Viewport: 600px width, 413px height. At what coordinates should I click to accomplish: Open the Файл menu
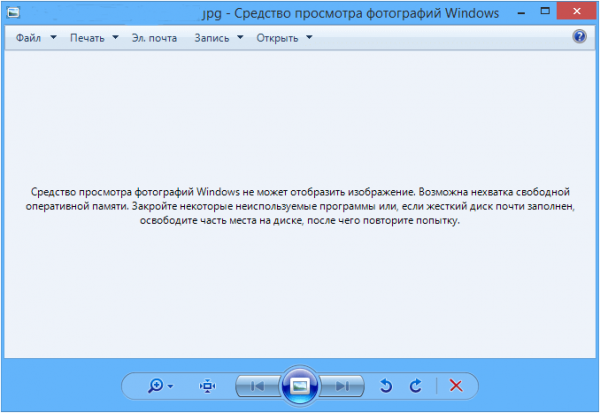click(x=28, y=38)
